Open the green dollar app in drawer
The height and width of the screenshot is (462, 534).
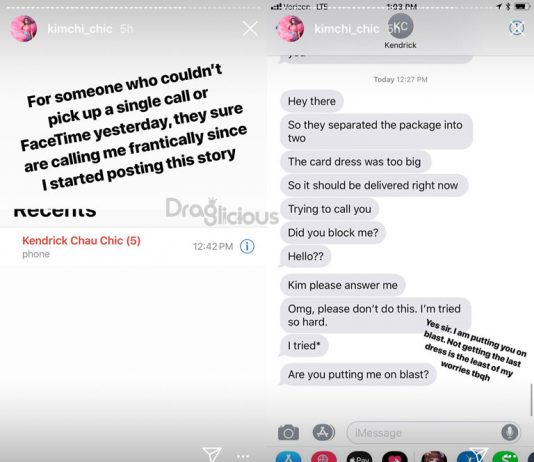click(x=505, y=457)
